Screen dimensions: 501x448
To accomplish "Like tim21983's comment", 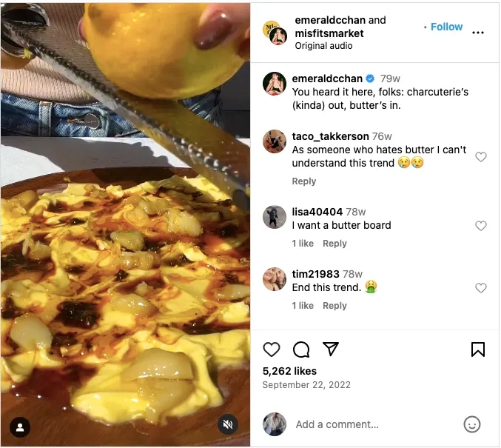I will point(481,288).
